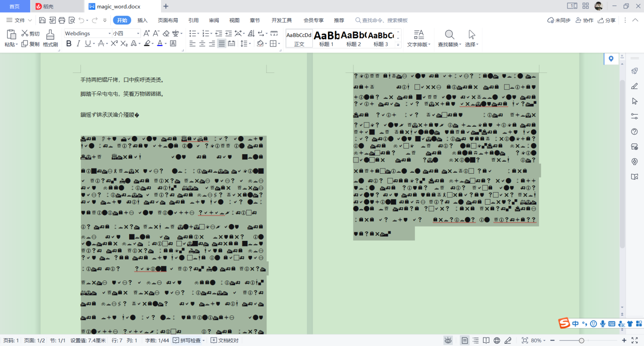Click the 分享 (Share) button

click(607, 20)
